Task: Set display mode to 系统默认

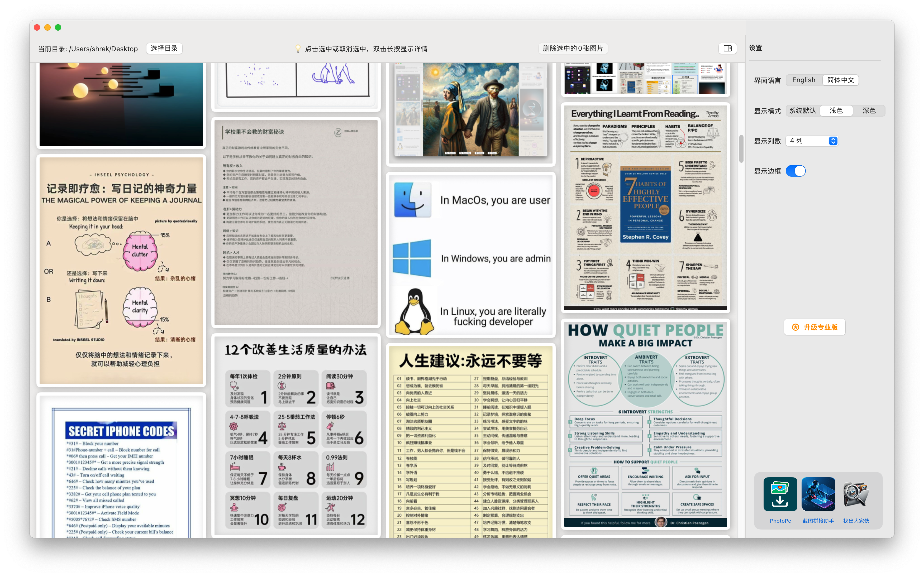Action: [x=802, y=111]
